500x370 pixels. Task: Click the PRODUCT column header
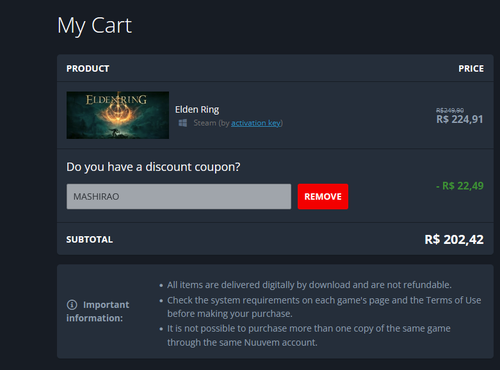(x=88, y=69)
